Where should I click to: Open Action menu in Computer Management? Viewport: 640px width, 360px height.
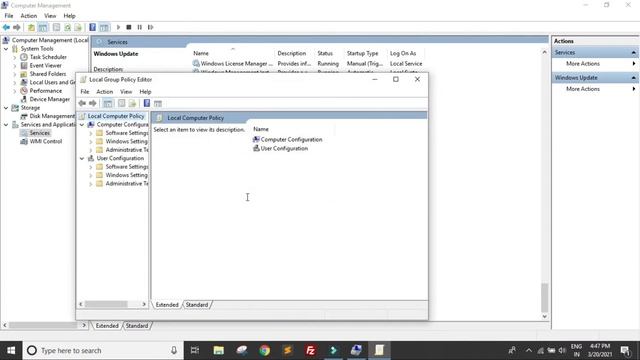tap(29, 16)
